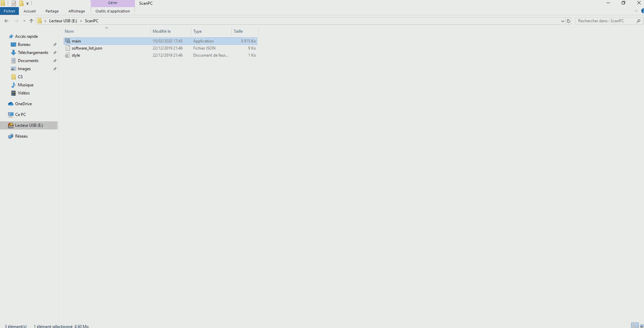Click the search magnifier icon
This screenshot has height=328, width=644.
pyautogui.click(x=638, y=21)
